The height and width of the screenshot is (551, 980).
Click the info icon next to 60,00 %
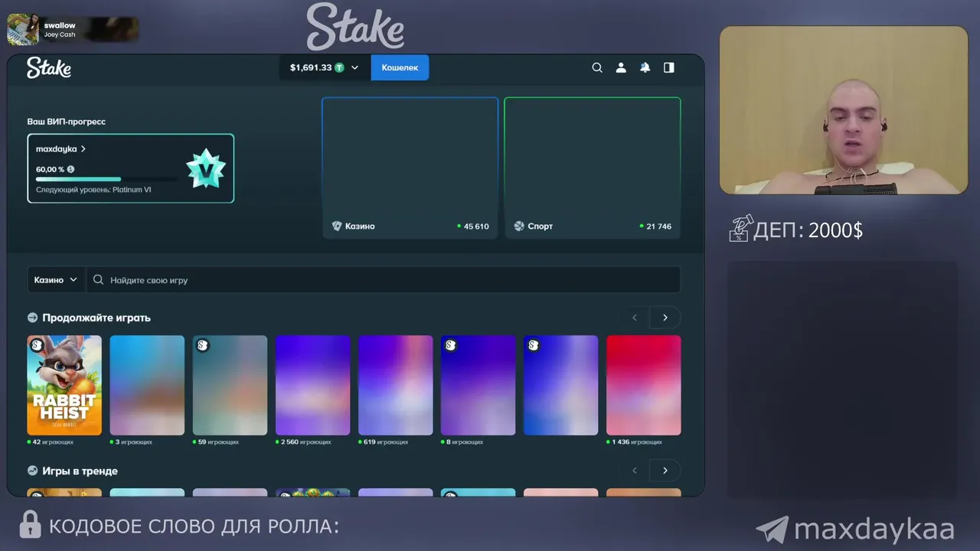point(71,169)
